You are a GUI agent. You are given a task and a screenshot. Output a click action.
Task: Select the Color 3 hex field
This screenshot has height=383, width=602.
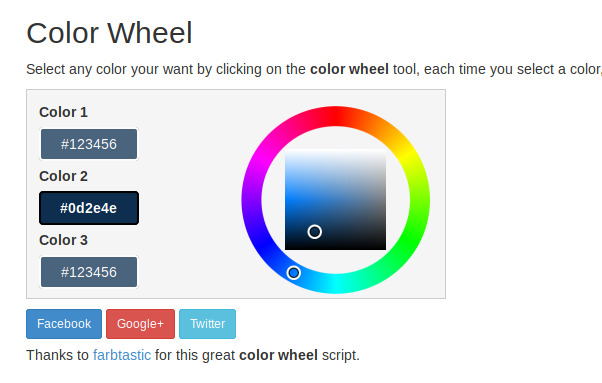[89, 272]
